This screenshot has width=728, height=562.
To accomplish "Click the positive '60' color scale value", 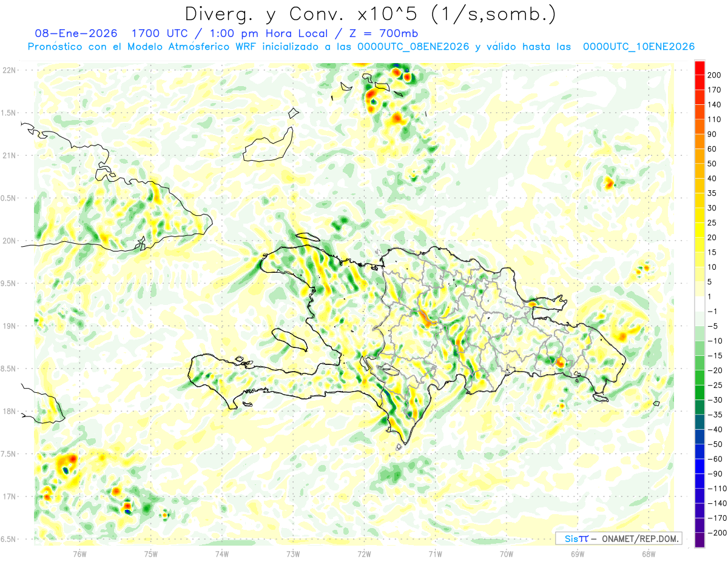I will coord(712,149).
